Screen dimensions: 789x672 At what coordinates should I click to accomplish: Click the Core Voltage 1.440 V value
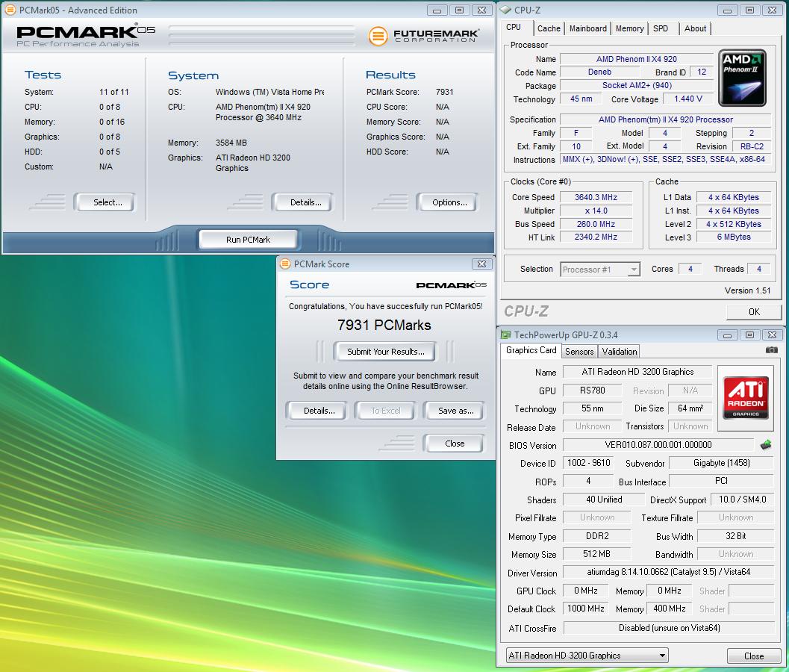[x=688, y=99]
